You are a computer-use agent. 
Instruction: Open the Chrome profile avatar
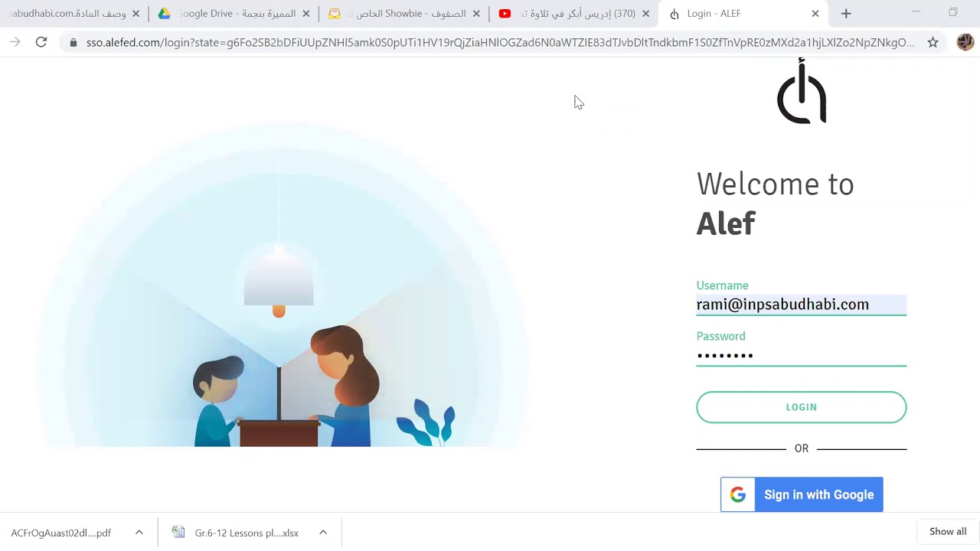coord(965,43)
